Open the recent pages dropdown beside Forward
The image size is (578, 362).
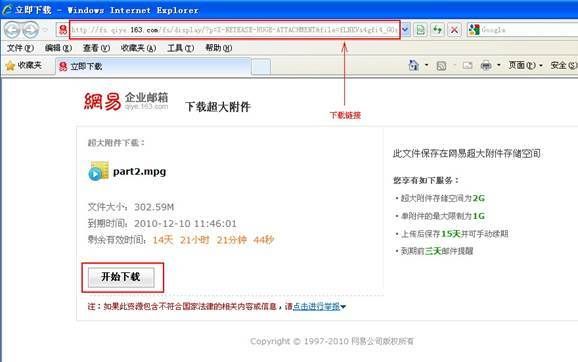pos(46,30)
